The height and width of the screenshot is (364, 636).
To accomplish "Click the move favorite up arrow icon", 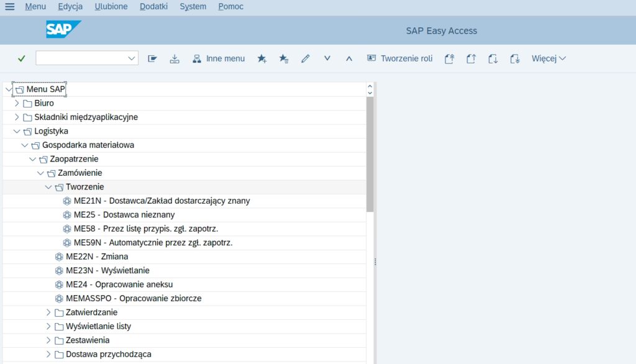I will [x=349, y=58].
